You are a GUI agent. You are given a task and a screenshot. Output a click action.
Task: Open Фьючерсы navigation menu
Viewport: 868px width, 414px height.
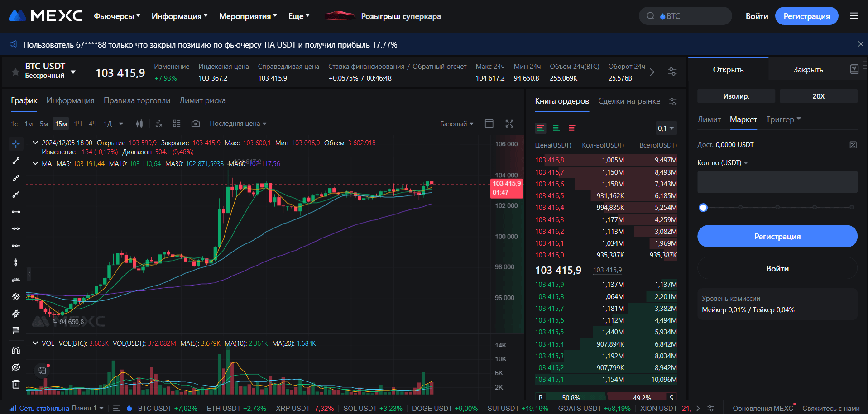click(117, 16)
